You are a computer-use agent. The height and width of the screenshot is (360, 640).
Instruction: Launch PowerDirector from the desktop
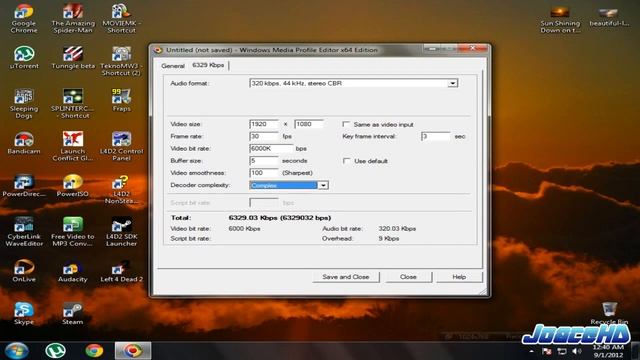24,186
